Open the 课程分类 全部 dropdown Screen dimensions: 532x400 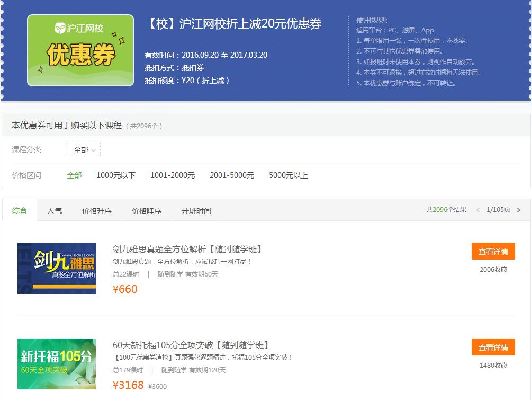(x=84, y=150)
